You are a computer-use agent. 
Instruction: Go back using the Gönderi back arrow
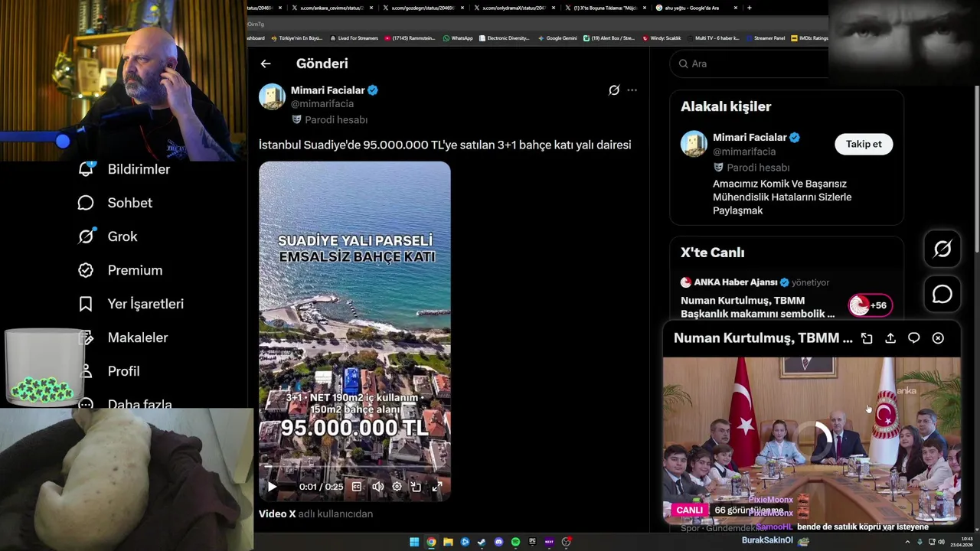coord(265,64)
